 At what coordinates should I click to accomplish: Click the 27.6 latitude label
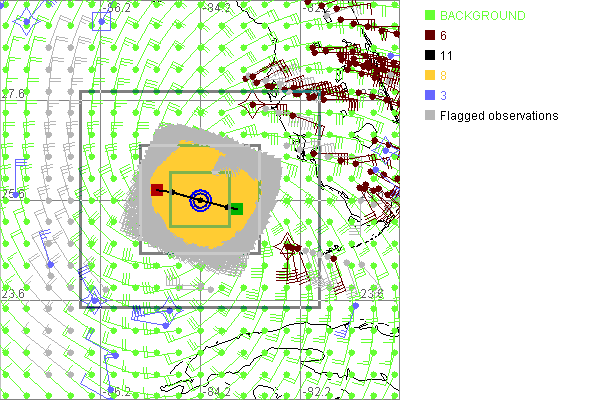click(12, 94)
